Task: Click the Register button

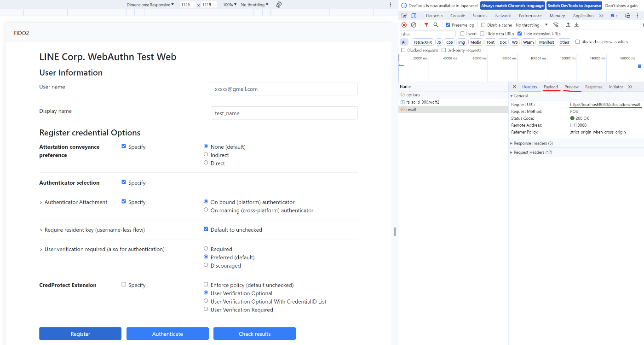Action: (80, 333)
